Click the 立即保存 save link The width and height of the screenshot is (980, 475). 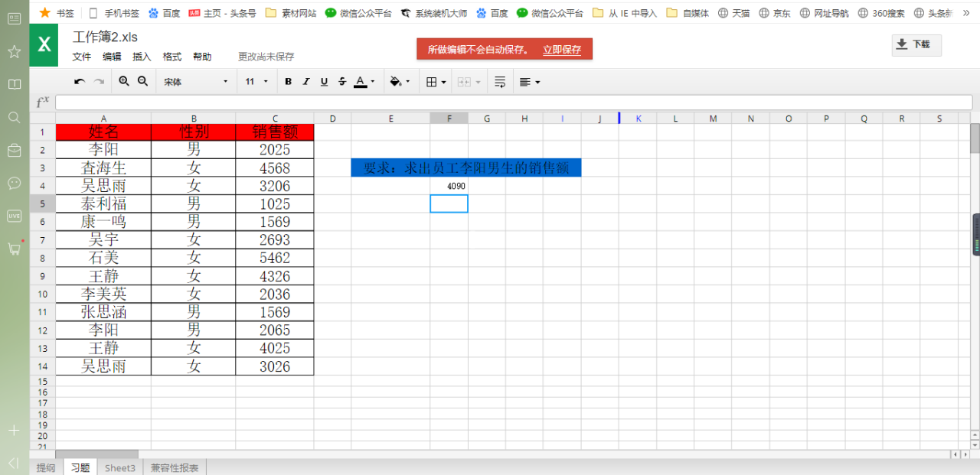[562, 50]
